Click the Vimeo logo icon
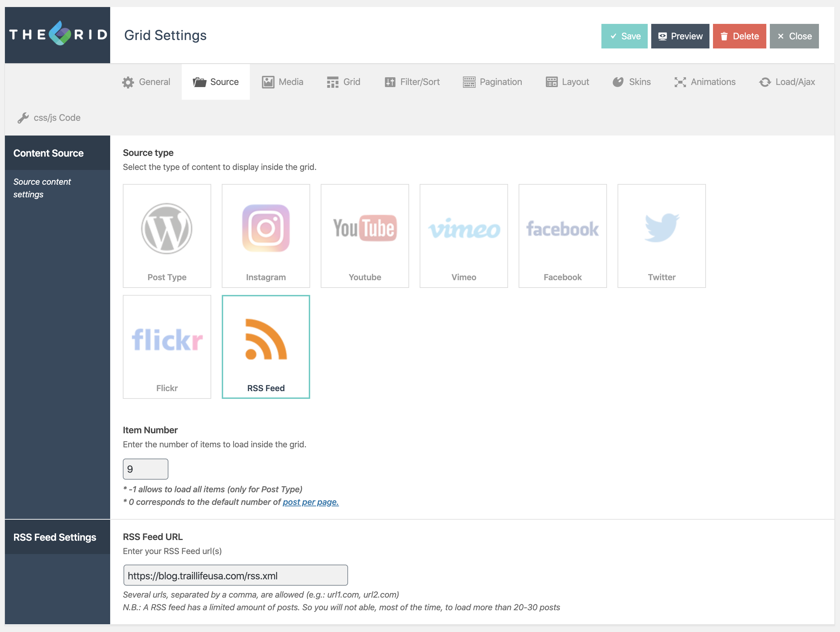This screenshot has height=632, width=840. tap(464, 229)
